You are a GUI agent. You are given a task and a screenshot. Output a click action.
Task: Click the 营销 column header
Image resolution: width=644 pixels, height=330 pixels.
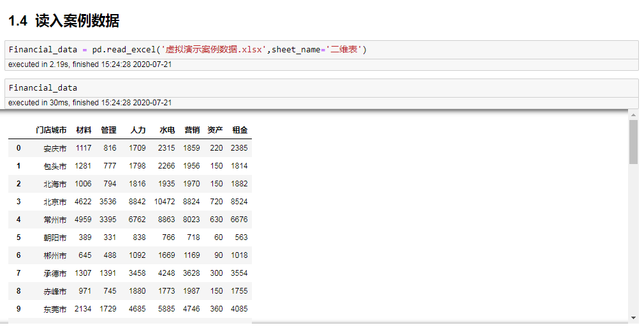[192, 130]
